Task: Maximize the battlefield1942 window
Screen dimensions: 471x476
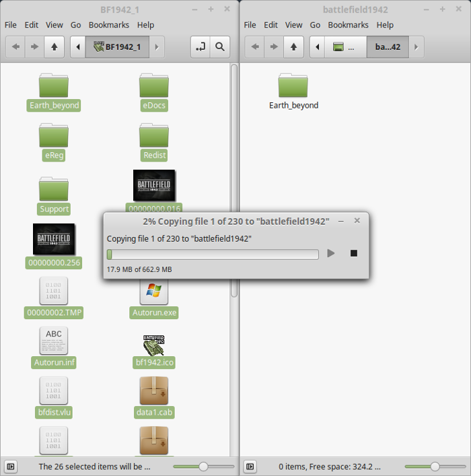Action: point(443,9)
